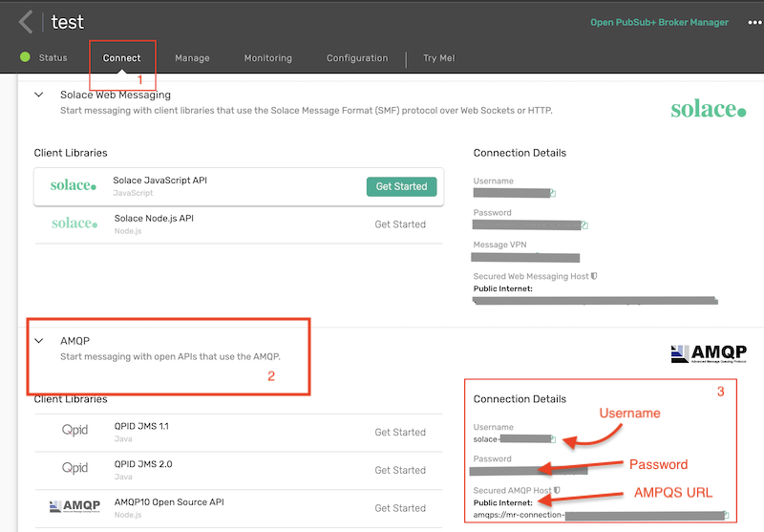Open the Configuration tab
This screenshot has width=764, height=532.
pyautogui.click(x=357, y=58)
